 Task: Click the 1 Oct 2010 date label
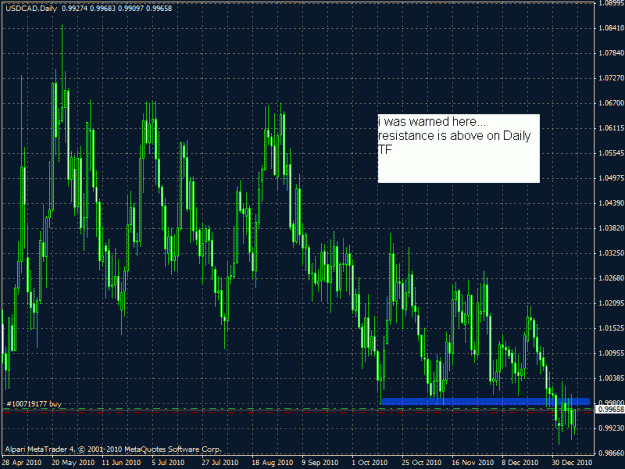click(369, 463)
